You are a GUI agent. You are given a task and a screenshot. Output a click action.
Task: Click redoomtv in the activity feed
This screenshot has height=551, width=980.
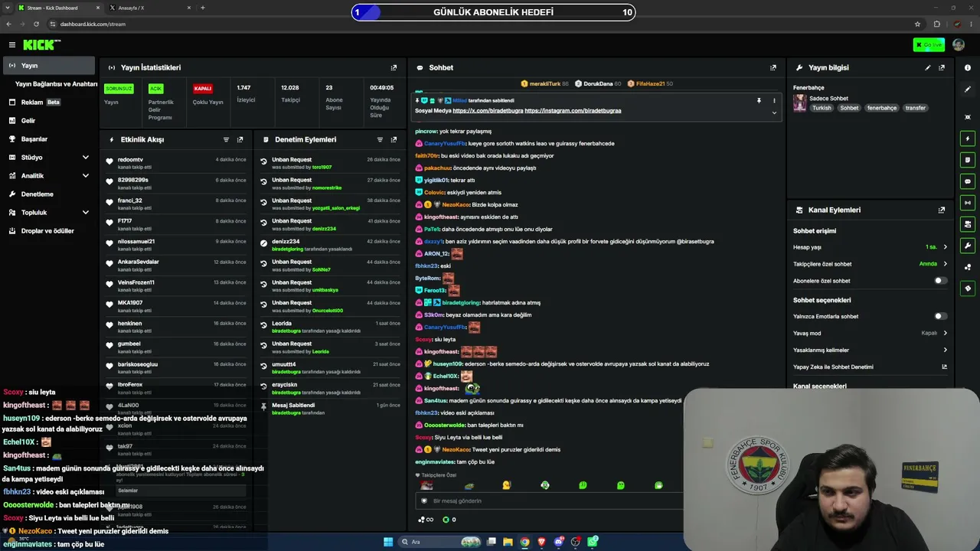pos(130,159)
